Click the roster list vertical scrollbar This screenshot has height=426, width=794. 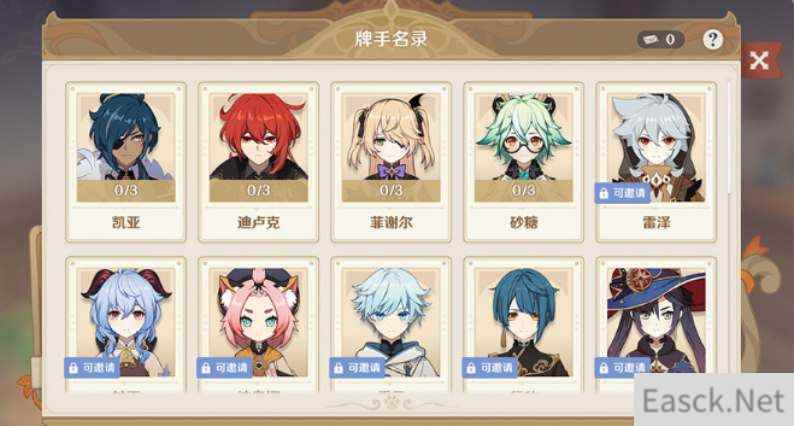coord(729,138)
